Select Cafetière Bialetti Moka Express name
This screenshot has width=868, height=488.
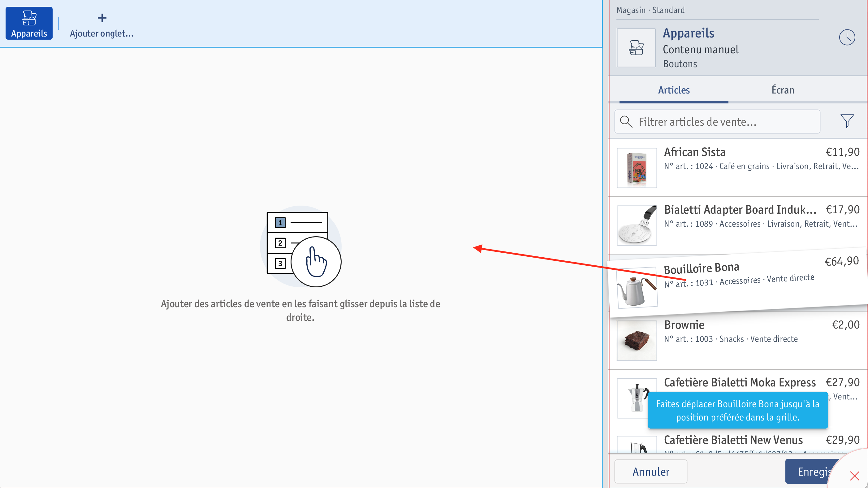(x=740, y=382)
